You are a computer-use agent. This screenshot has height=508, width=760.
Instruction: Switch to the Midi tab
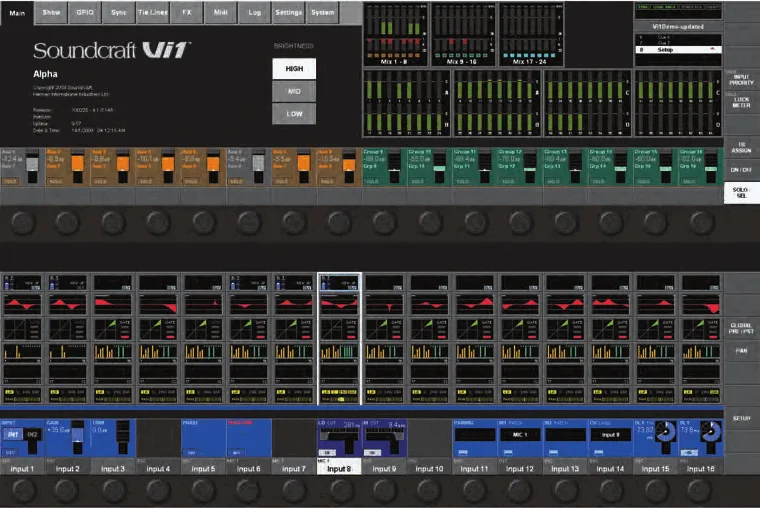(221, 13)
